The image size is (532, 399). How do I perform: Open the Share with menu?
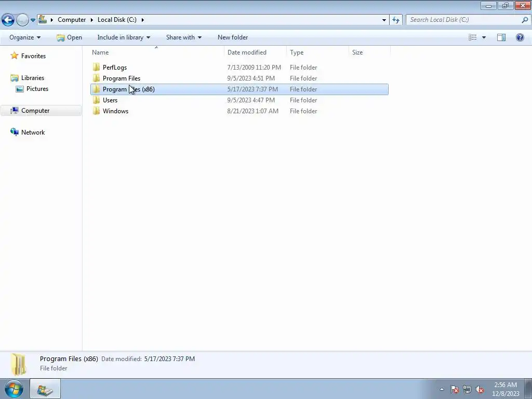click(183, 37)
